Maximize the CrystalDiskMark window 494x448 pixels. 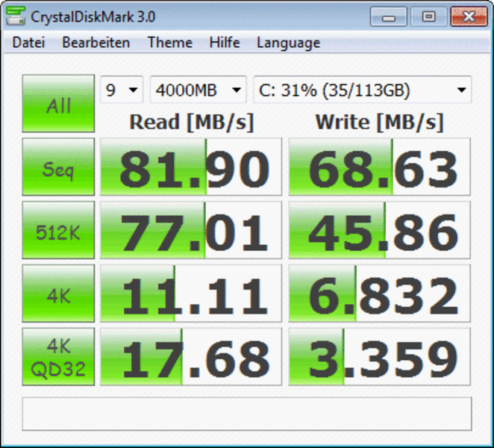click(x=428, y=16)
